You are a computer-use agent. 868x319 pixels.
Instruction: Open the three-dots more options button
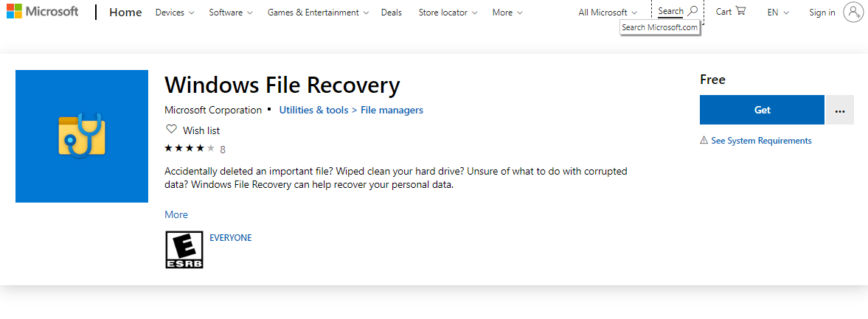point(839,110)
